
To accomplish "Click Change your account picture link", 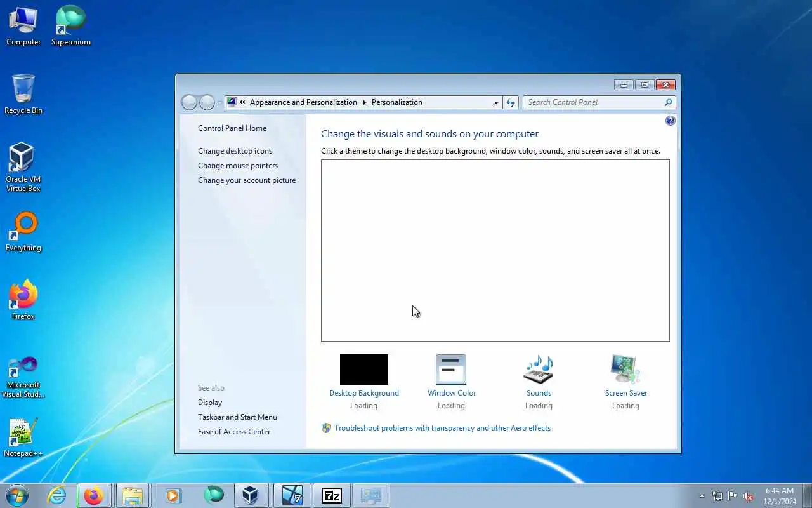I will point(247,180).
